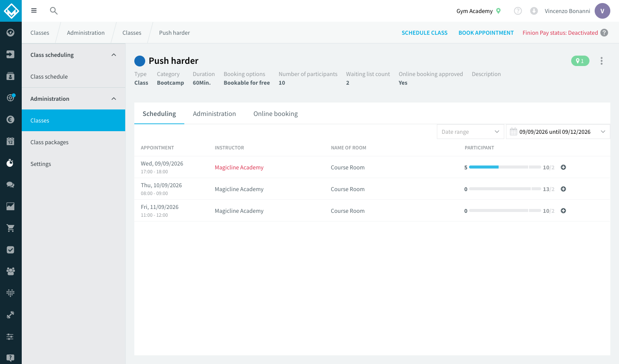Image resolution: width=619 pixels, height=364 pixels.
Task: Click the INSTRUCTOR column header
Action: click(229, 148)
